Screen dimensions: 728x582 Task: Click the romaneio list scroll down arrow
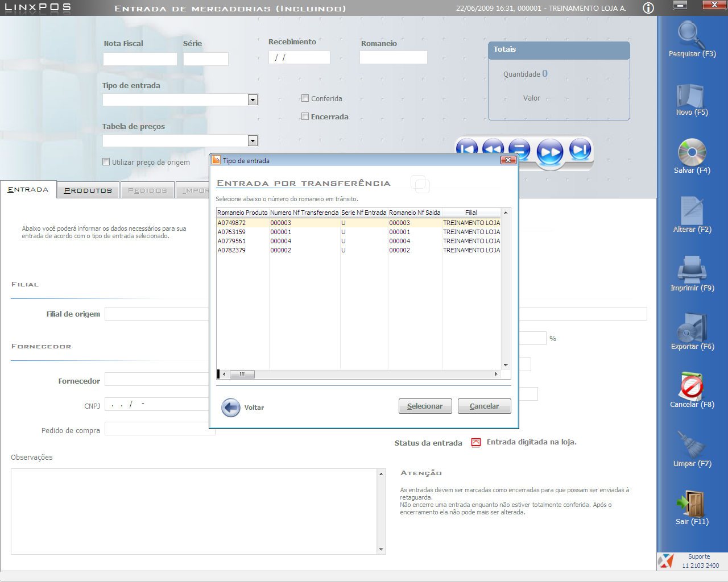[506, 365]
